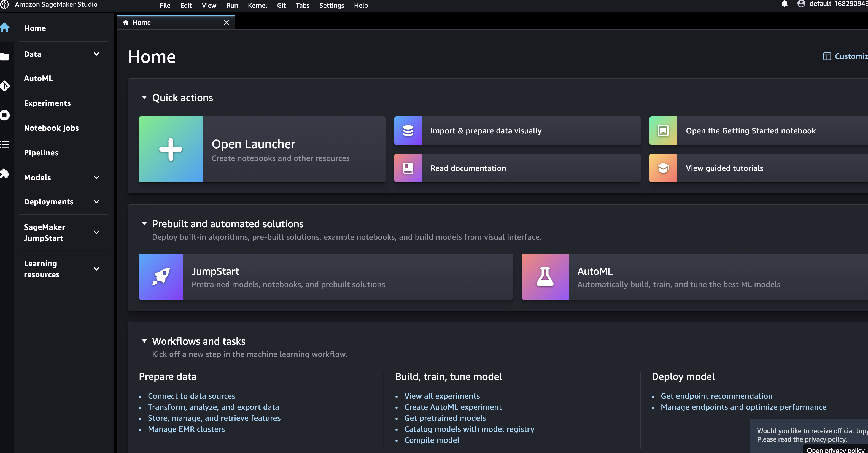The height and width of the screenshot is (453, 868).
Task: Collapse the Quick actions section
Action: [x=144, y=98]
